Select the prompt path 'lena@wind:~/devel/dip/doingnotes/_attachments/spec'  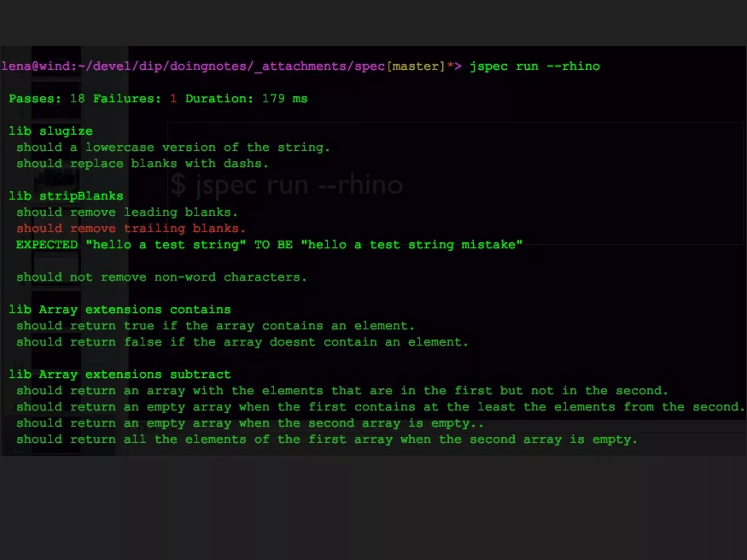193,66
